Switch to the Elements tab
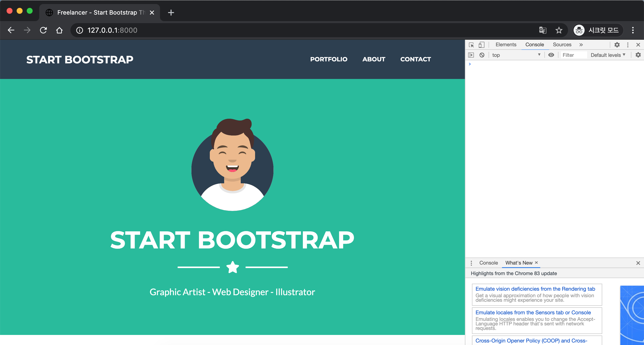 point(506,45)
